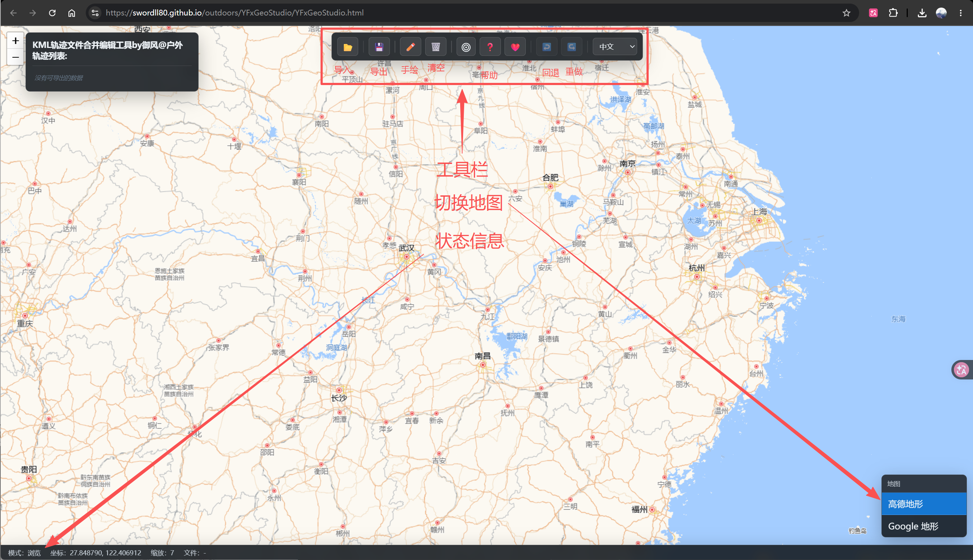Viewport: 973px width, 560px height.
Task: Open site information icon in address bar
Action: click(x=95, y=13)
